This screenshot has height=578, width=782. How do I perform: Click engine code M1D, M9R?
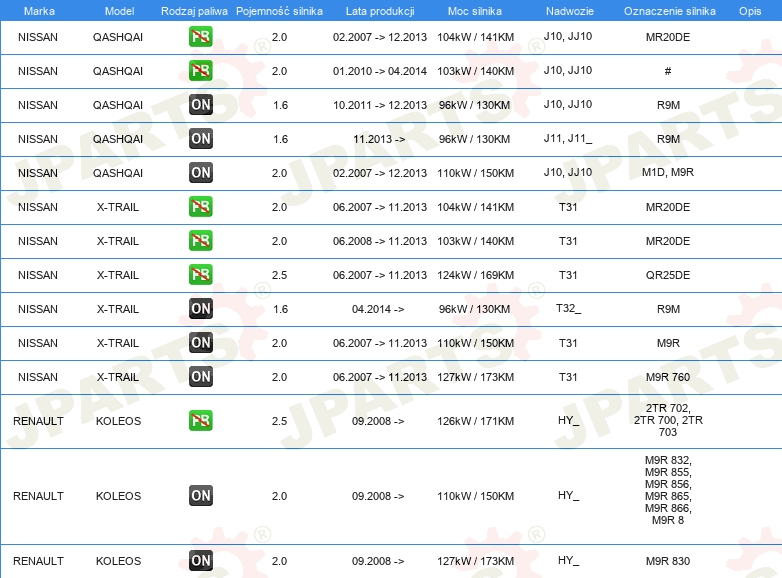coord(668,173)
